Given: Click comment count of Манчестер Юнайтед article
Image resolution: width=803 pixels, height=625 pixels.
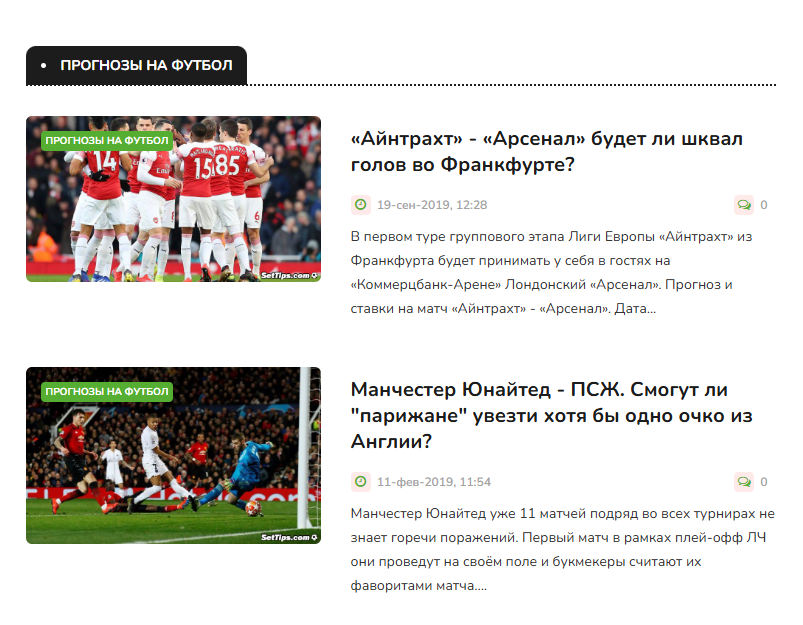Looking at the screenshot, I should 764,482.
